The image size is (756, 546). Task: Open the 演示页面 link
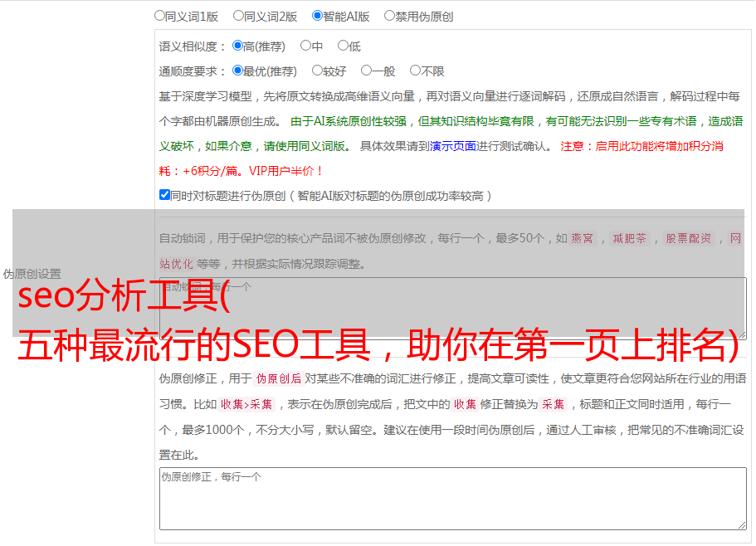tap(452, 146)
